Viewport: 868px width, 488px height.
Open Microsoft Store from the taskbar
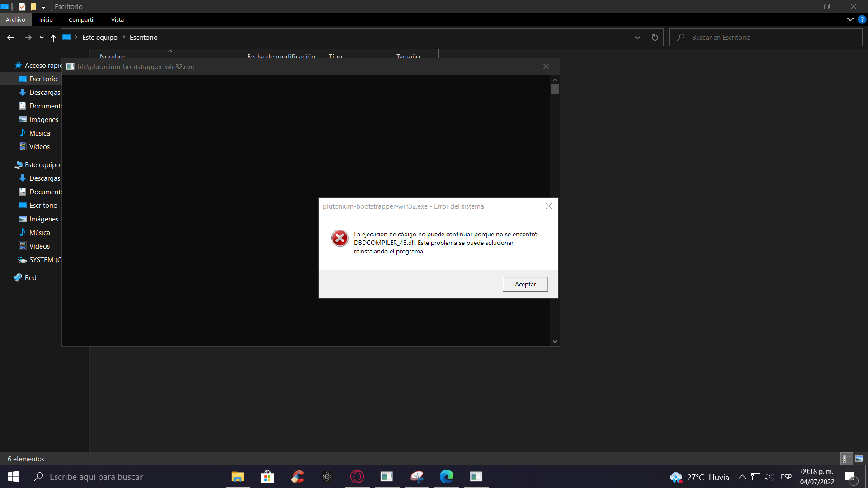click(x=267, y=477)
